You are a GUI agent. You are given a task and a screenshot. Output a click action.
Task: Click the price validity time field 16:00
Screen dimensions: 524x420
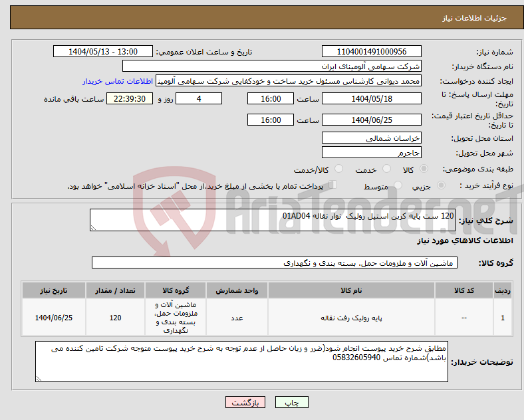coord(271,120)
